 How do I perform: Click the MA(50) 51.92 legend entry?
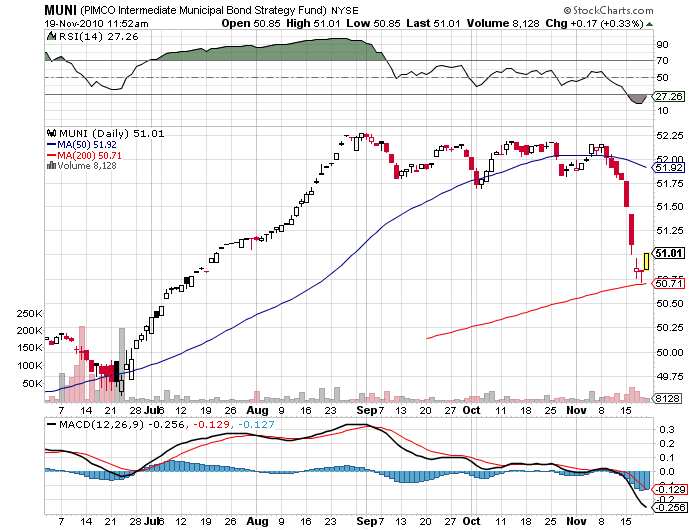[x=82, y=145]
